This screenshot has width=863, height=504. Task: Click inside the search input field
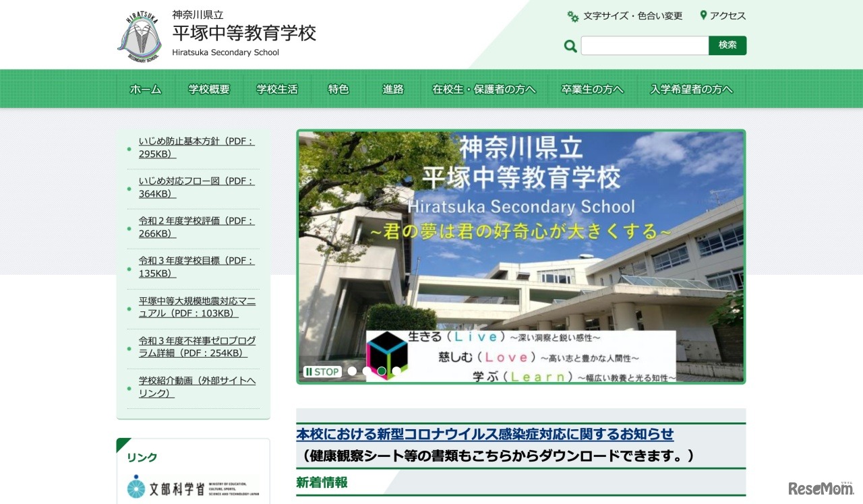[644, 45]
